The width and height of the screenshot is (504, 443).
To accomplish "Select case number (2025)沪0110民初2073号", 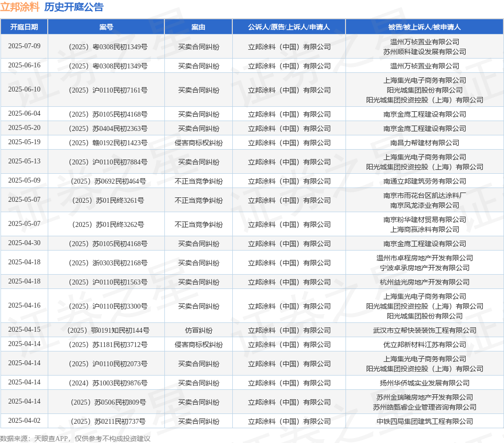I will [x=108, y=364].
